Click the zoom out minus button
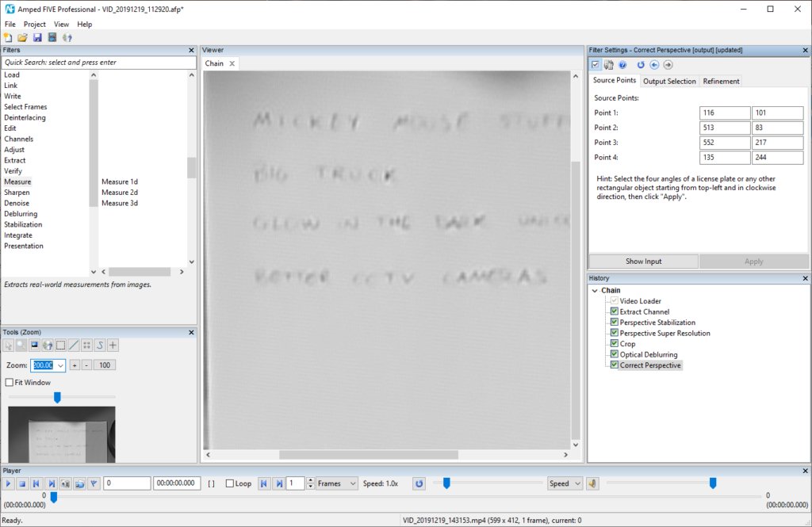Viewport: 812px width, 527px height. [86, 365]
